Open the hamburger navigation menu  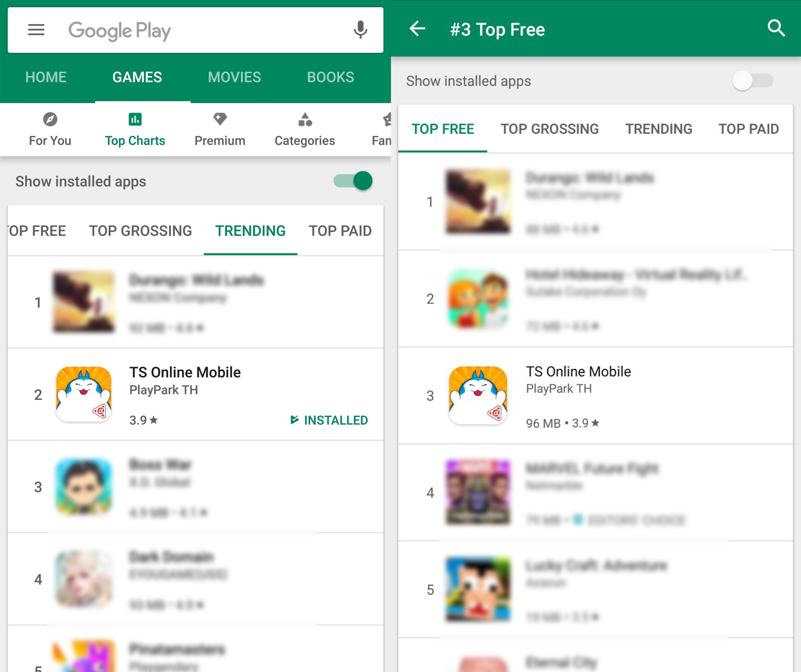point(36,30)
